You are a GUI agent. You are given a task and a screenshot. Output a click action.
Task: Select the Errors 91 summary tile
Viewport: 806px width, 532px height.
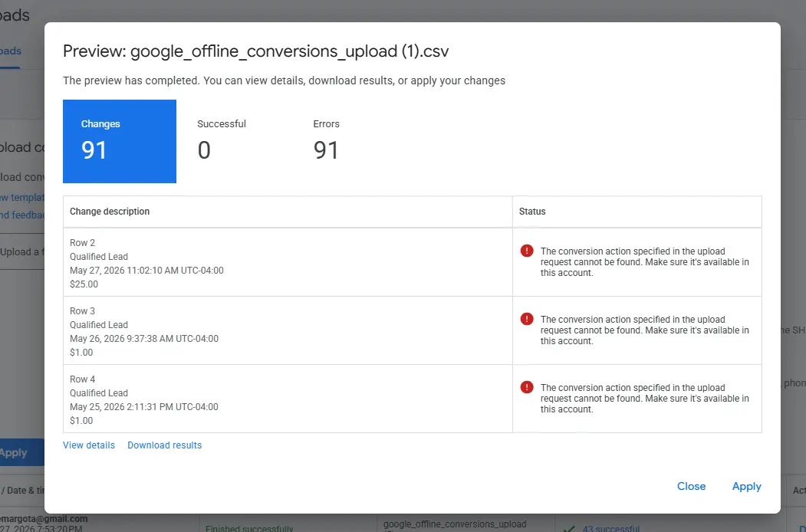(327, 141)
